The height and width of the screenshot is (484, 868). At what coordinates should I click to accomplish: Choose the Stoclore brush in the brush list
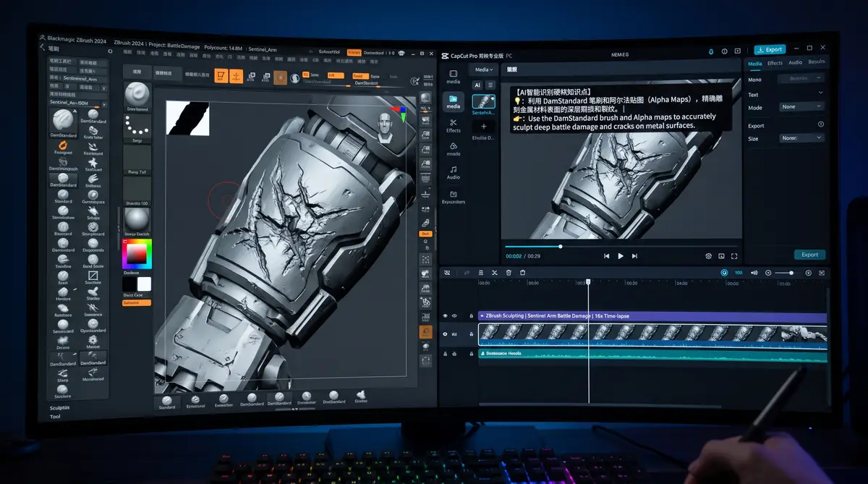tap(63, 391)
